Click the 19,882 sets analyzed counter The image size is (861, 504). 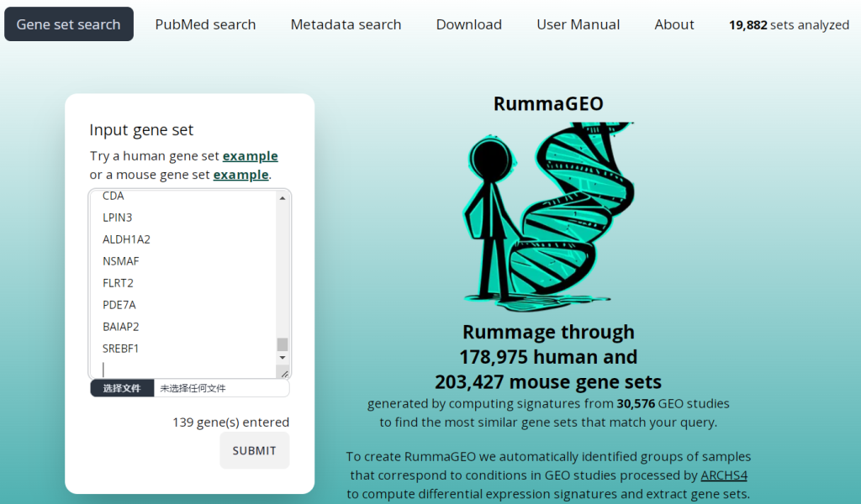tap(789, 24)
